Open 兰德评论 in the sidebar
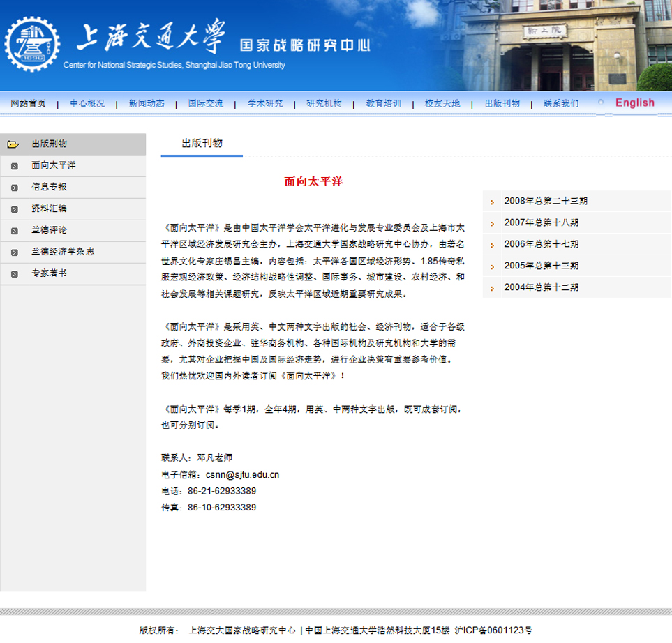 pos(50,230)
